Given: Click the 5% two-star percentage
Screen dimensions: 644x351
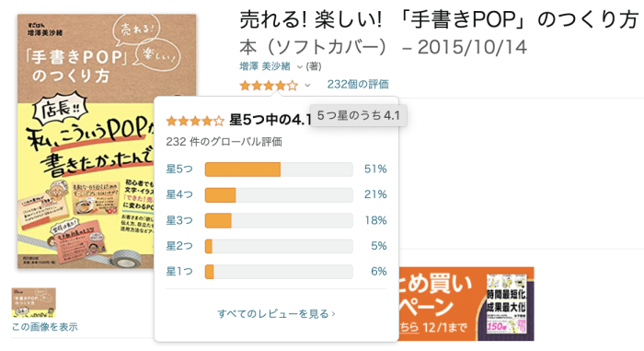Looking at the screenshot, I should [379, 246].
